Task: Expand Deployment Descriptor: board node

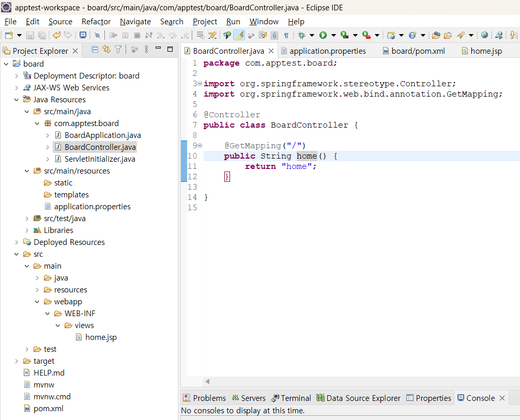Action: click(16, 76)
